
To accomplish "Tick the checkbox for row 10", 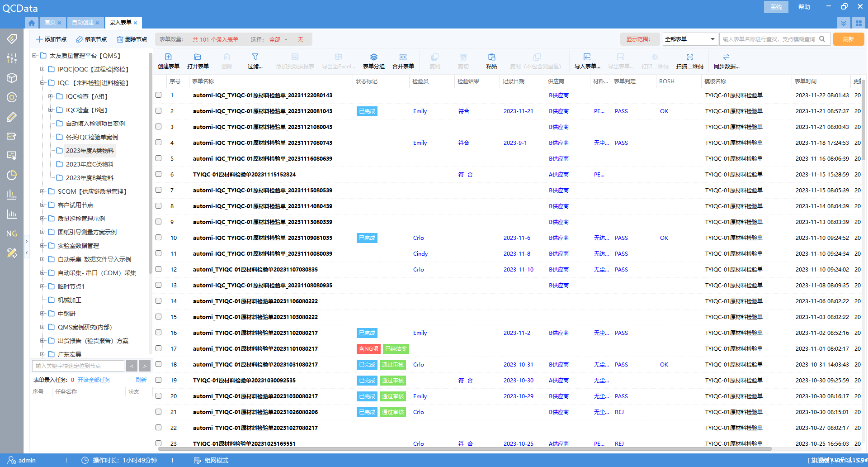I will [159, 238].
